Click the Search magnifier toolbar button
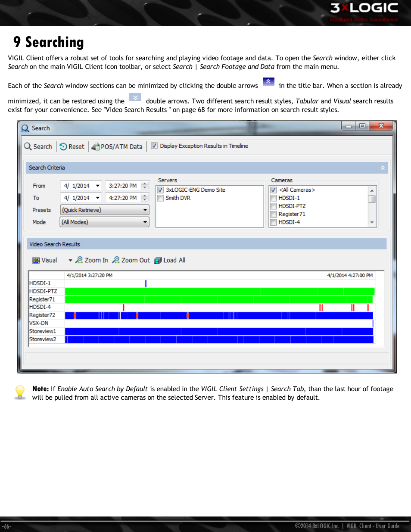 pos(38,146)
